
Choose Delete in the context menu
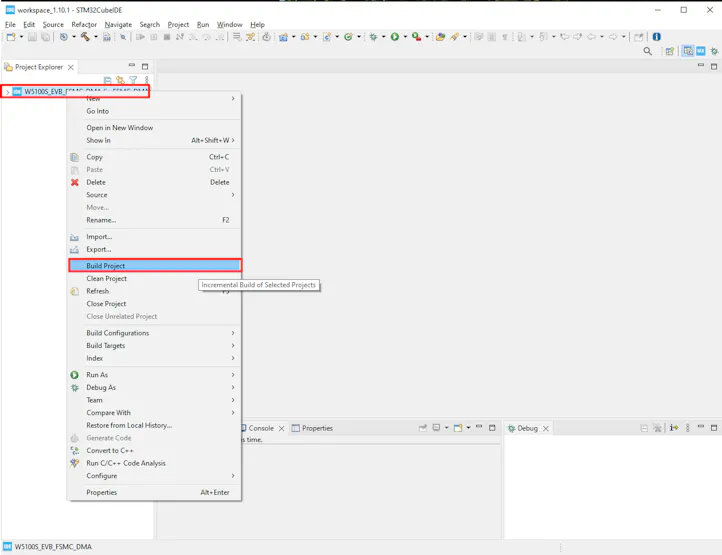click(155, 182)
